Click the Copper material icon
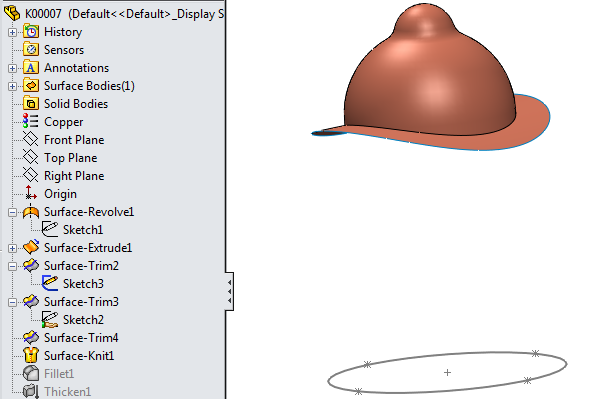Image resolution: width=610 pixels, height=399 pixels. [x=30, y=121]
